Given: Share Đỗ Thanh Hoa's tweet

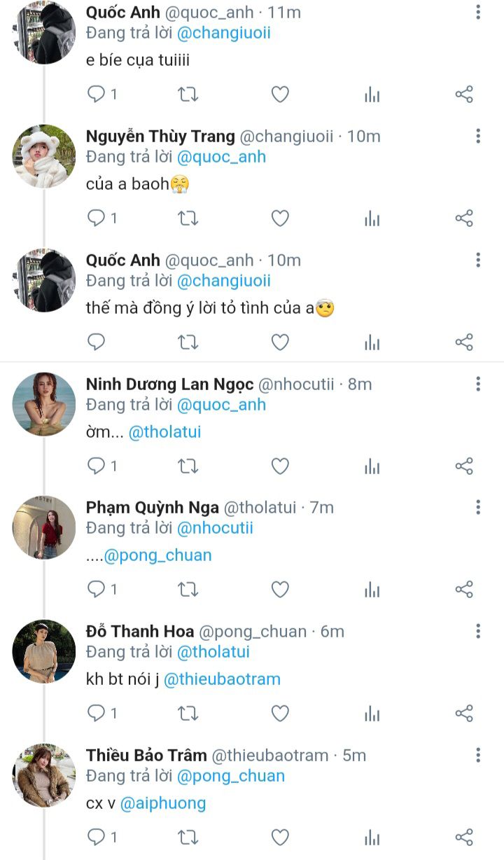Looking at the screenshot, I should [464, 713].
